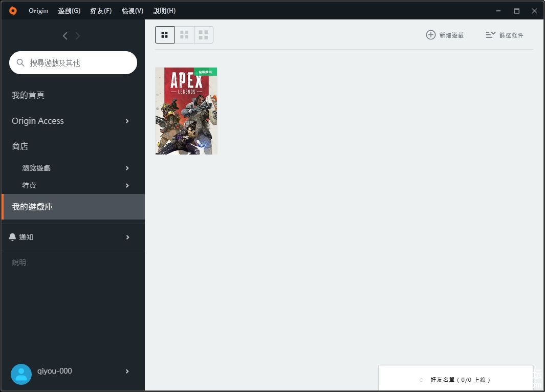Click the offline status circle in friends bar

point(421,380)
